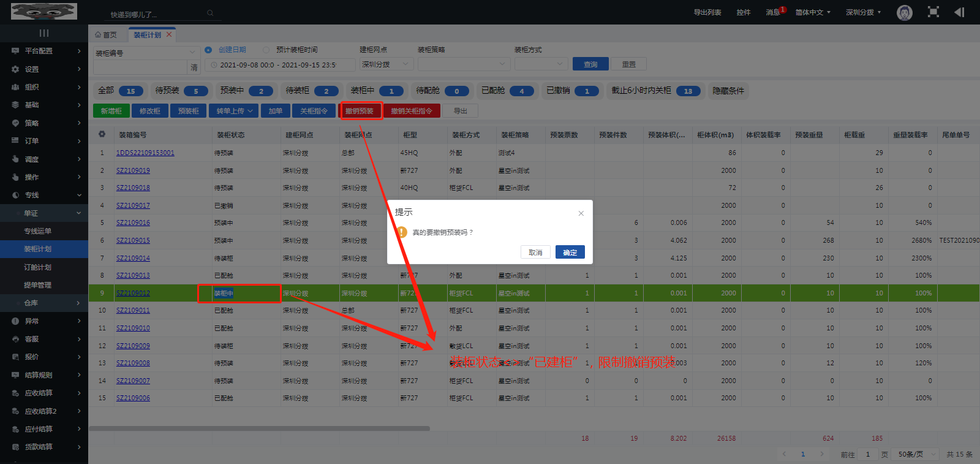The image size is (980, 464).
Task: Click 取消 in the confirm dialog
Action: [535, 252]
